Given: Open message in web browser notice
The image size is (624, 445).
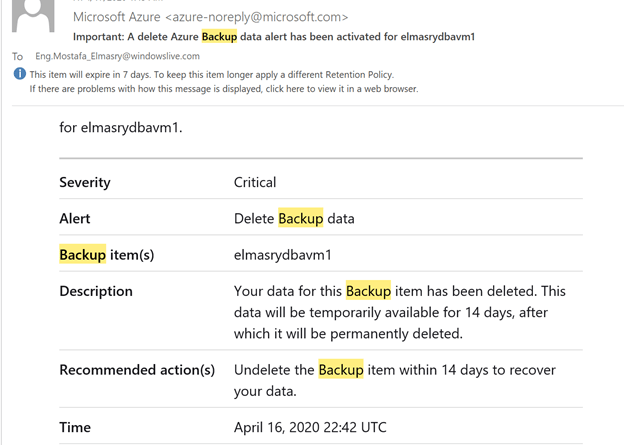Looking at the screenshot, I should (x=223, y=89).
